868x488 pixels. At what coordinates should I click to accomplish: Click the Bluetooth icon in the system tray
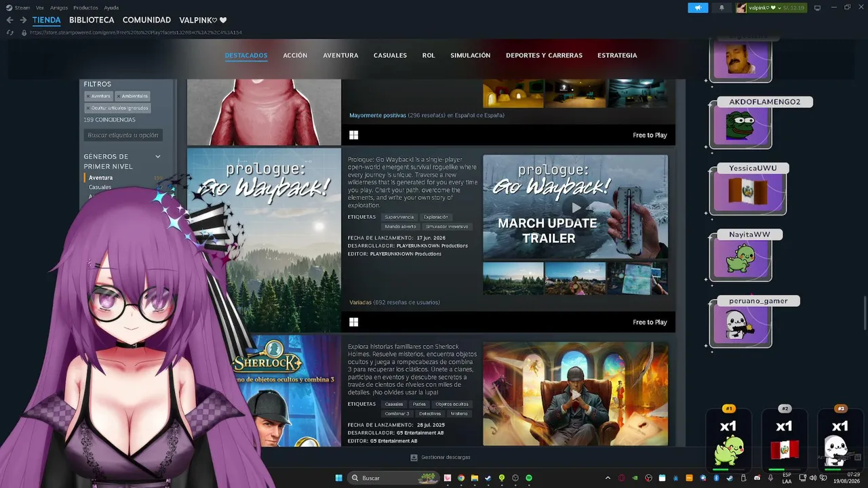tap(716, 478)
